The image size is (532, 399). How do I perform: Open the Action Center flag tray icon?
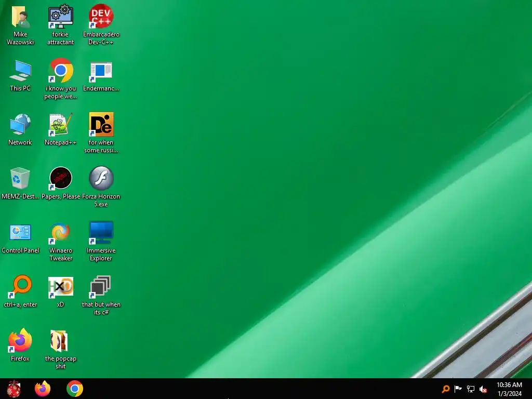tap(458, 389)
